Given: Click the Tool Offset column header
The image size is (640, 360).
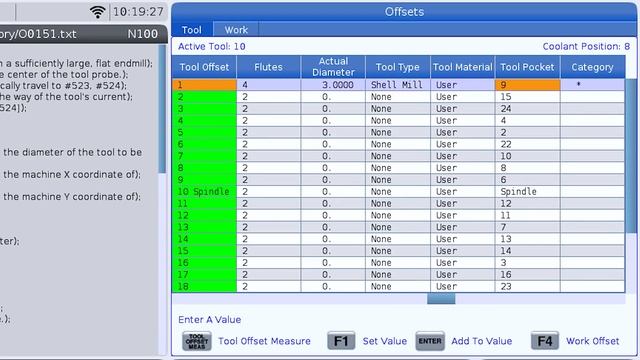Looking at the screenshot, I should tap(204, 67).
